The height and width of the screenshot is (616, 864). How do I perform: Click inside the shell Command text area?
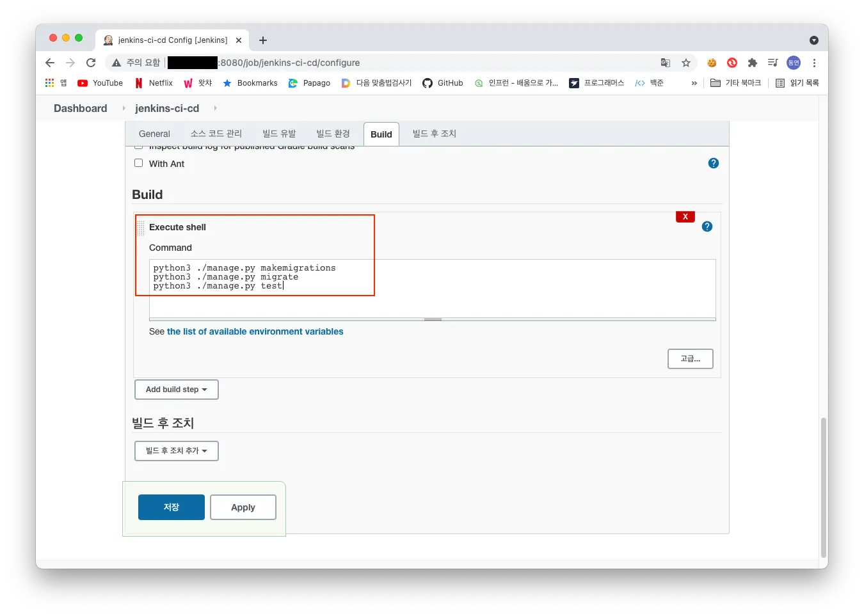click(433, 288)
